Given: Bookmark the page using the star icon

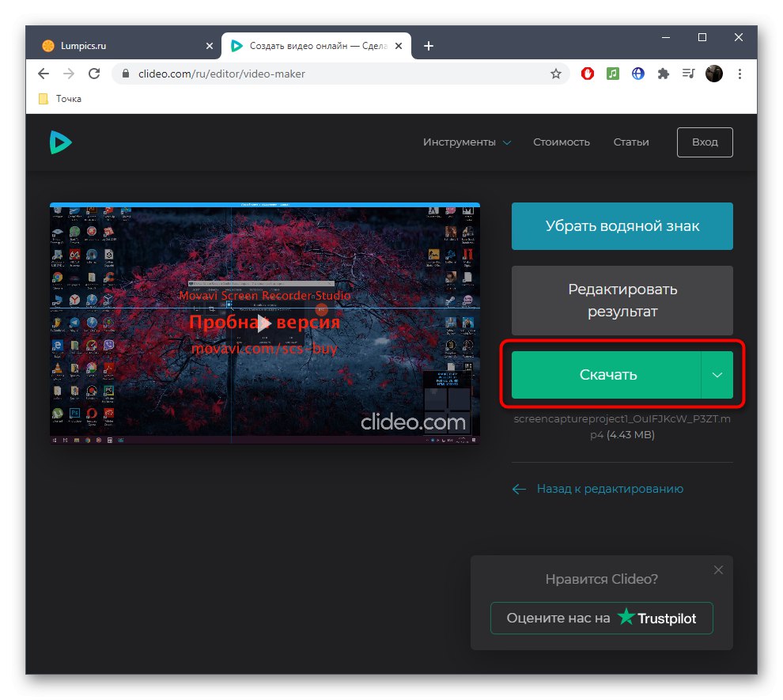Looking at the screenshot, I should click(557, 73).
